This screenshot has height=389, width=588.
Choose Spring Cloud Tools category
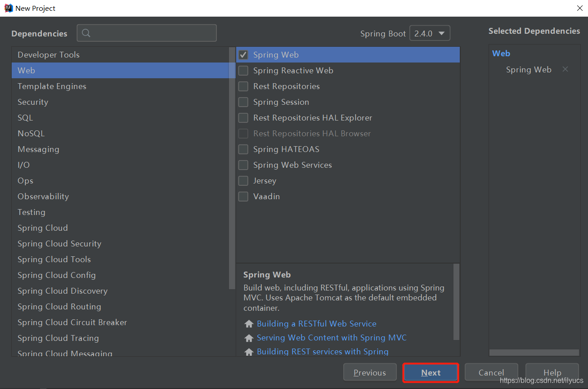click(x=121, y=259)
